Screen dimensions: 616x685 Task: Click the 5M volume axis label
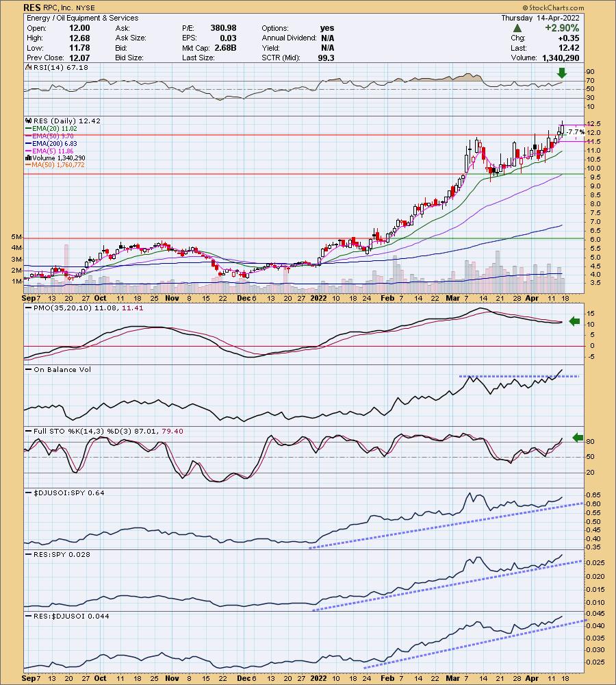[x=16, y=237]
